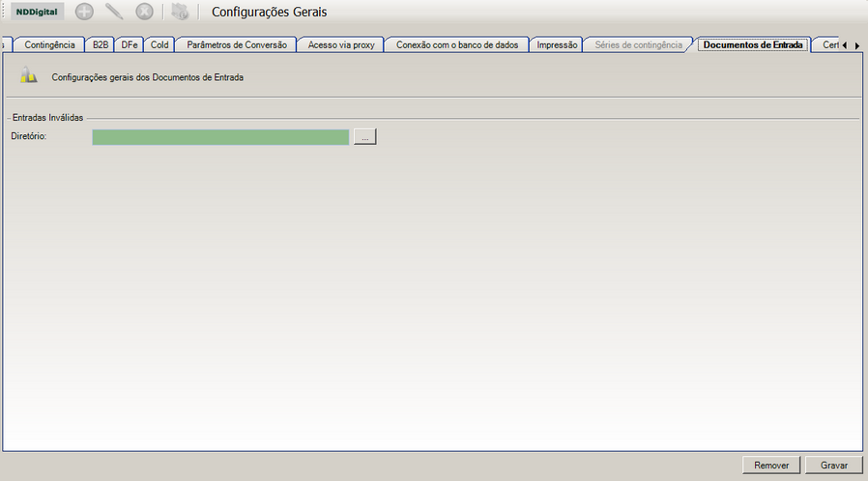Open the Cold tab
The width and height of the screenshot is (868, 481).
point(159,44)
